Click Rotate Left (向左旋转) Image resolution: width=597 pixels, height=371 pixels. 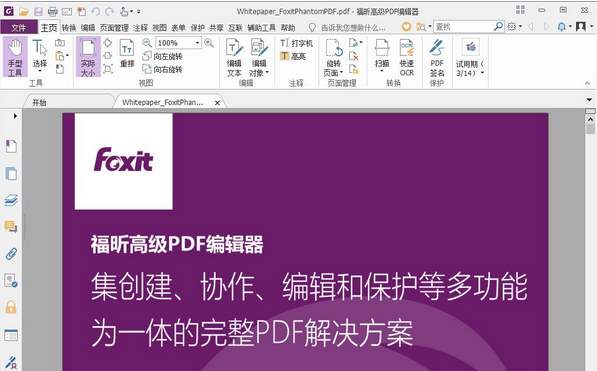tap(163, 56)
